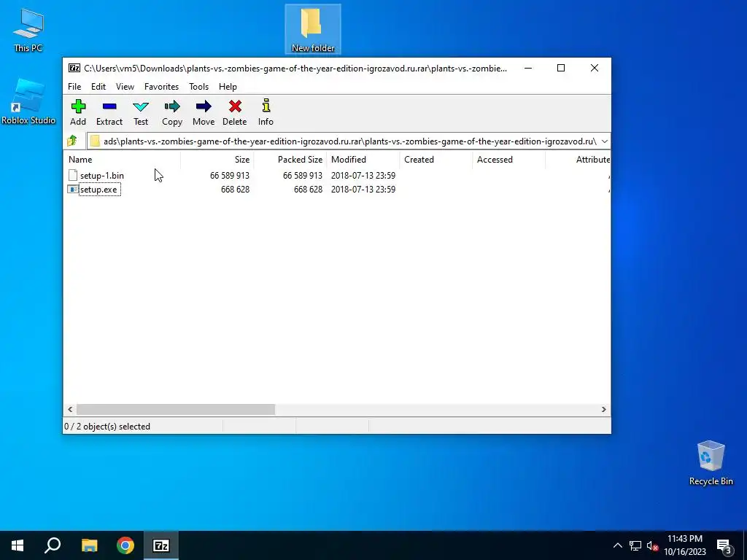The image size is (747, 560).
Task: Sort by the Name column header
Action: pyautogui.click(x=122, y=160)
